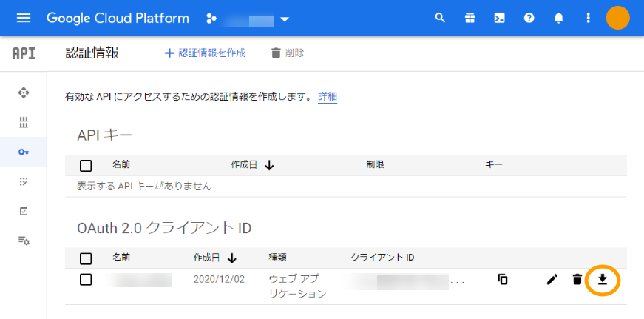Click the 制限 column header
The image size is (644, 319).
[x=375, y=165]
